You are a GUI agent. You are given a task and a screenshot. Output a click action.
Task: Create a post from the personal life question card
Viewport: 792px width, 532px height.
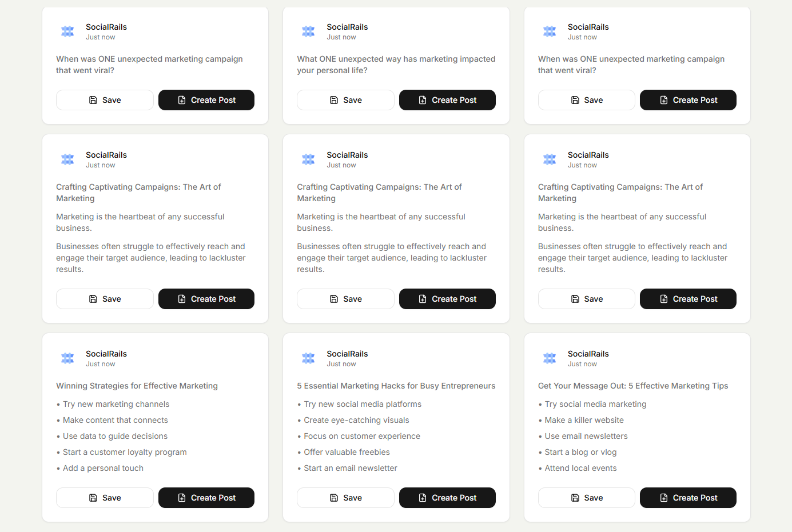click(447, 100)
